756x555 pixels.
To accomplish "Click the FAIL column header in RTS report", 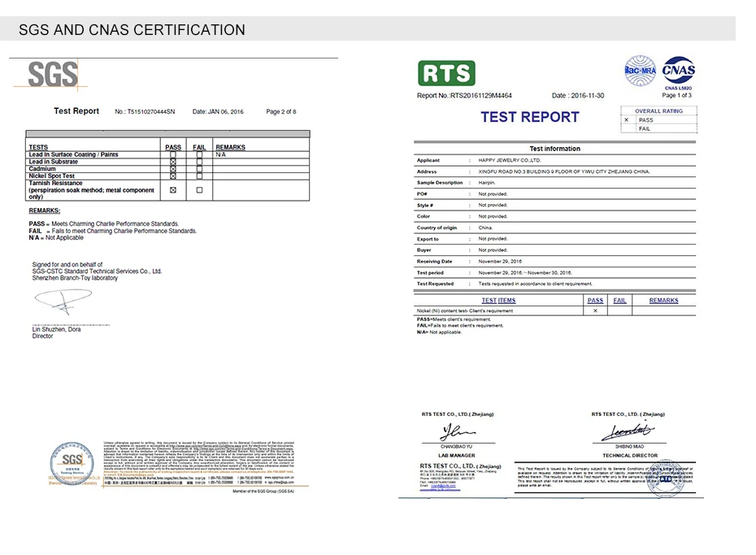I will click(619, 300).
